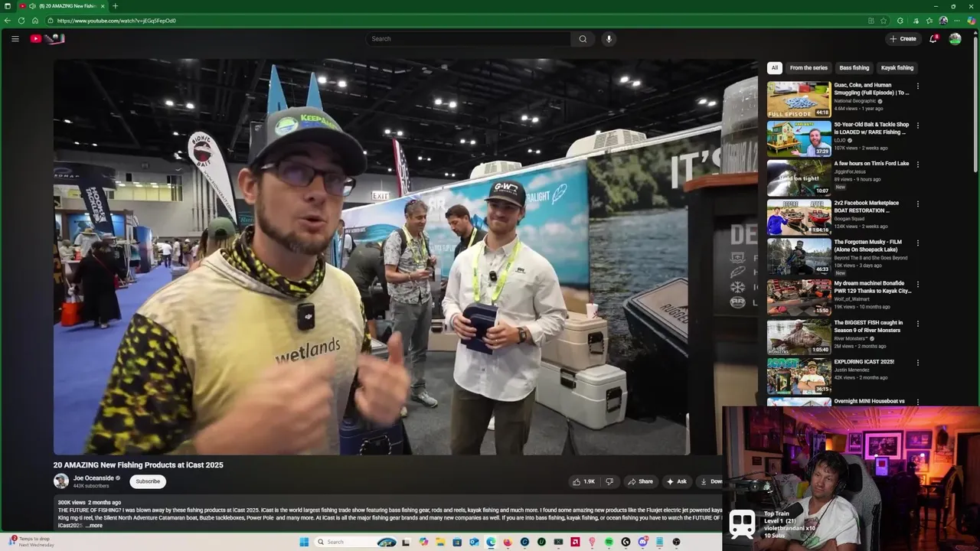Click the Create button

pos(903,38)
